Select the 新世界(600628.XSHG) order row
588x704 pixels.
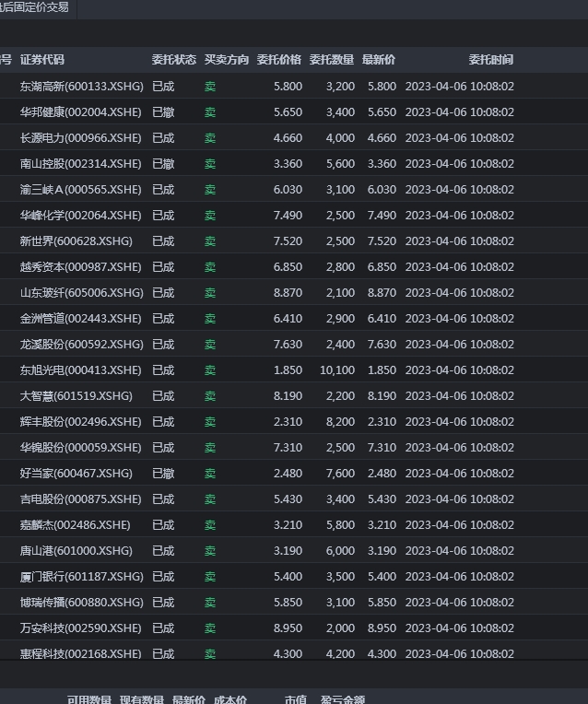(294, 241)
